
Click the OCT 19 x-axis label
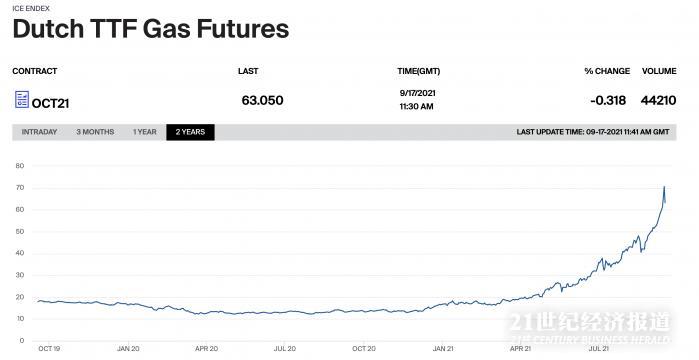pos(49,348)
